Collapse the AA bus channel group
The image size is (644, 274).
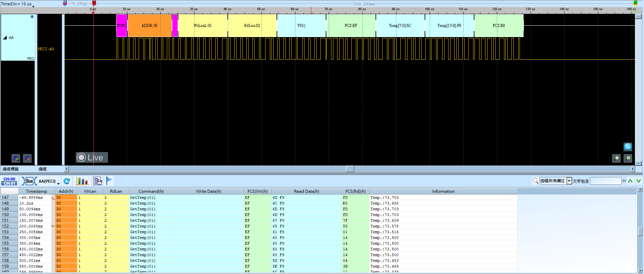(x=5, y=38)
